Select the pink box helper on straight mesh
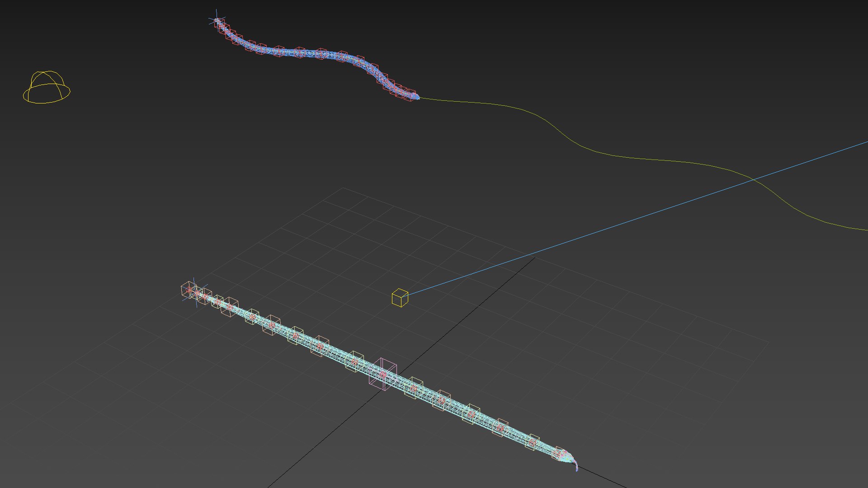 click(x=383, y=374)
